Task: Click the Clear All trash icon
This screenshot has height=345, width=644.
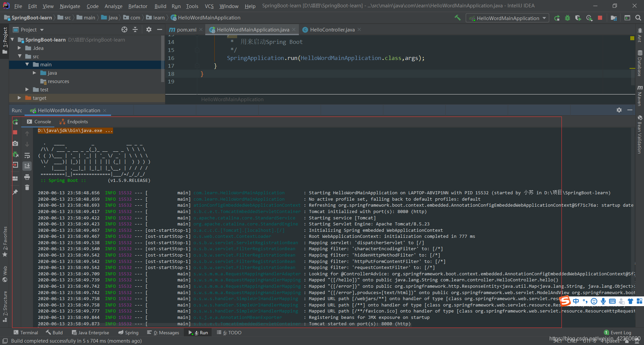Action: 27,188
